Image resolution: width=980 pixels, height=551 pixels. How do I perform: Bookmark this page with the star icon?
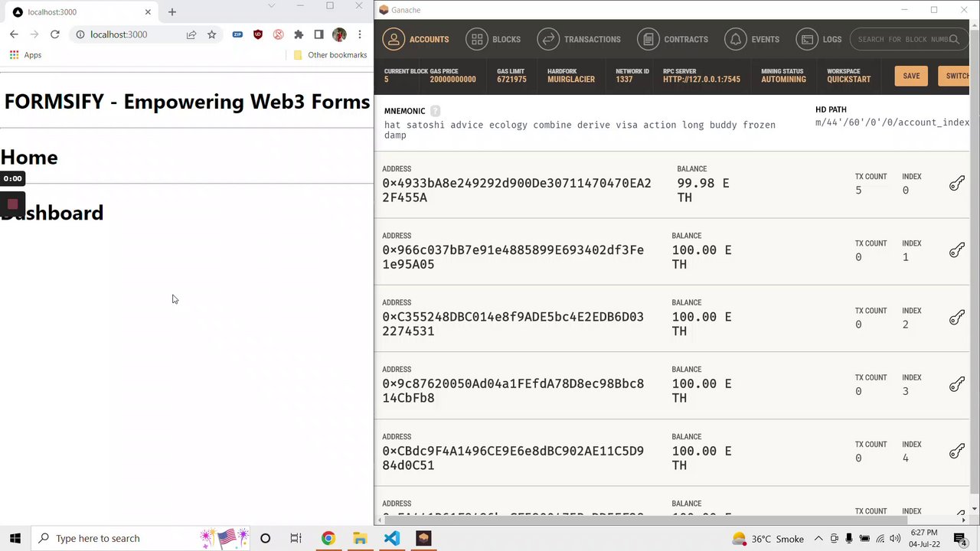[x=212, y=34]
